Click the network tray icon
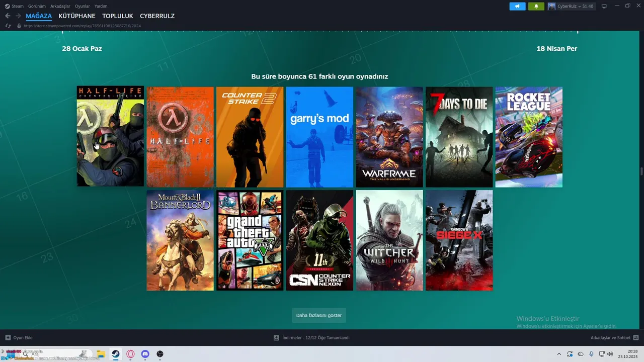644x362 pixels. tap(602, 354)
